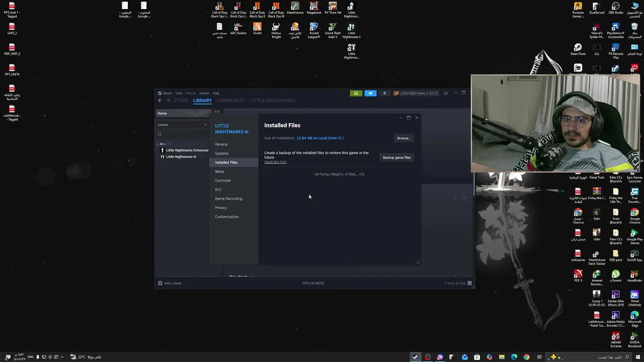Collapse the ALL games category
Screen dimensions: 644x362
pos(157,144)
